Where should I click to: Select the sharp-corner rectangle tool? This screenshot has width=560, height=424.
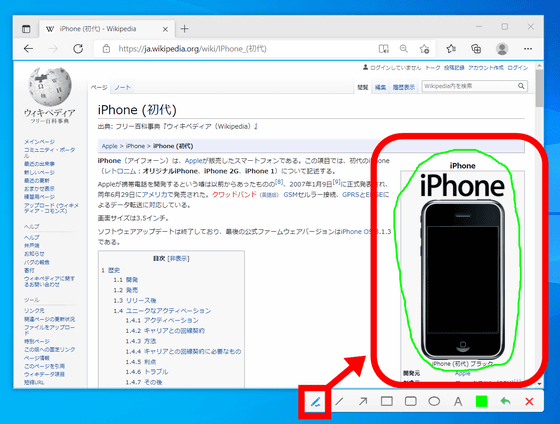[387, 401]
